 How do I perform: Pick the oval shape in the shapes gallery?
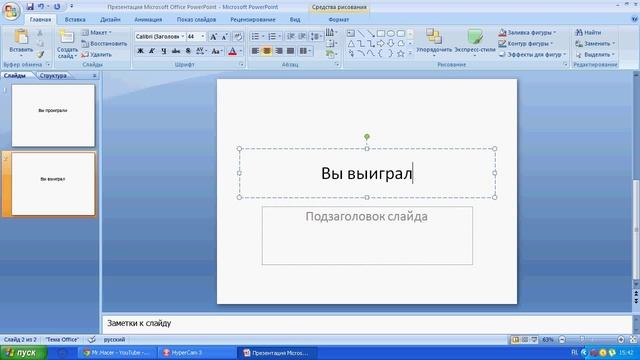coord(391,33)
